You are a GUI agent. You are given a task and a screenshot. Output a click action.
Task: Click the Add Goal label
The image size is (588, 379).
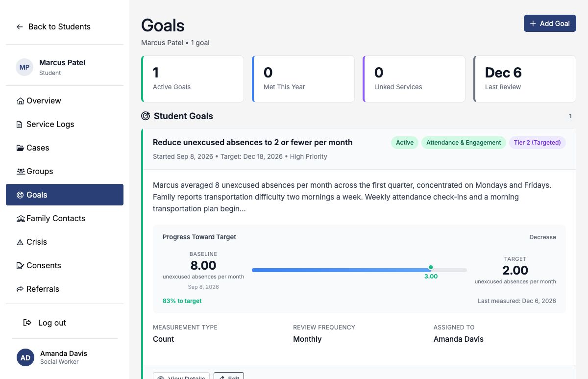[555, 24]
